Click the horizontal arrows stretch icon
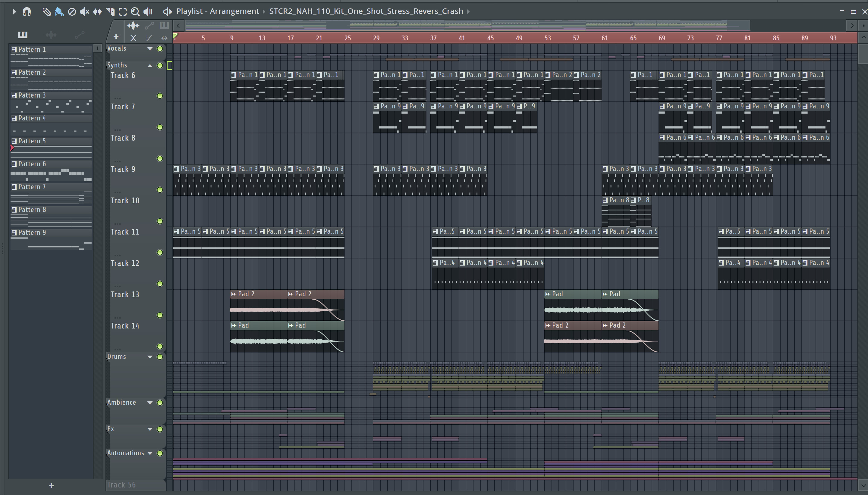The image size is (868, 495). coord(164,38)
